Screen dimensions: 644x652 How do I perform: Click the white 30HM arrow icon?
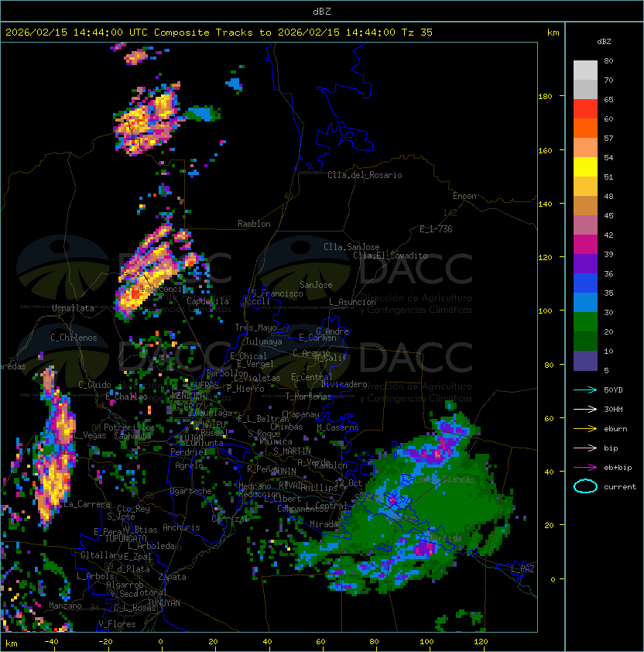click(x=585, y=409)
